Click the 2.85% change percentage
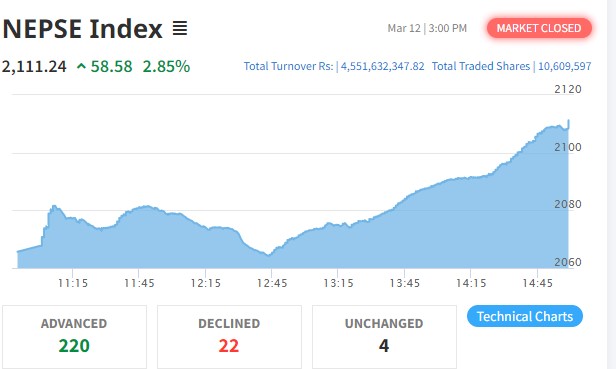The width and height of the screenshot is (616, 369). (166, 66)
